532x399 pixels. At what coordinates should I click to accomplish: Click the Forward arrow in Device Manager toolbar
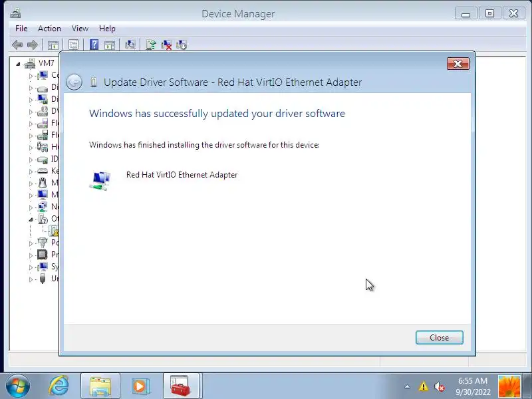tap(32, 45)
